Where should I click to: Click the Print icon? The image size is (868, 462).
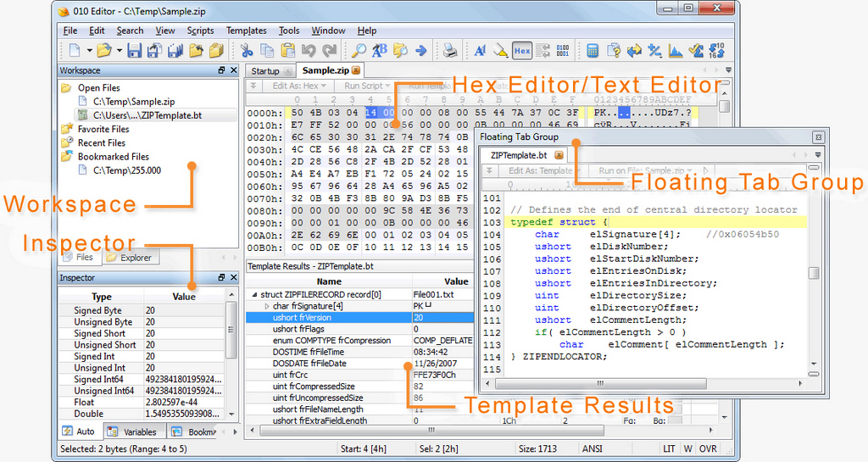450,51
